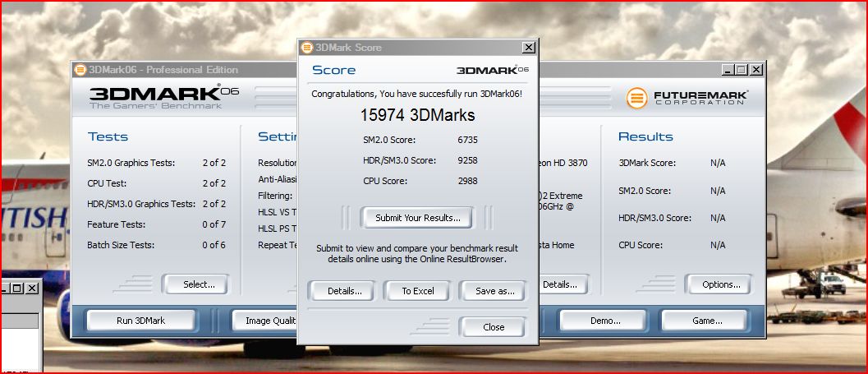Viewport: 868px width, 374px height.
Task: Click CPU Score value 2988
Action: coord(467,181)
